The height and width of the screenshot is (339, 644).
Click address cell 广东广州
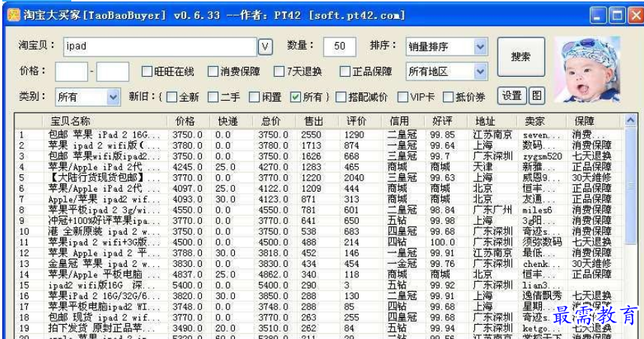tap(492, 210)
